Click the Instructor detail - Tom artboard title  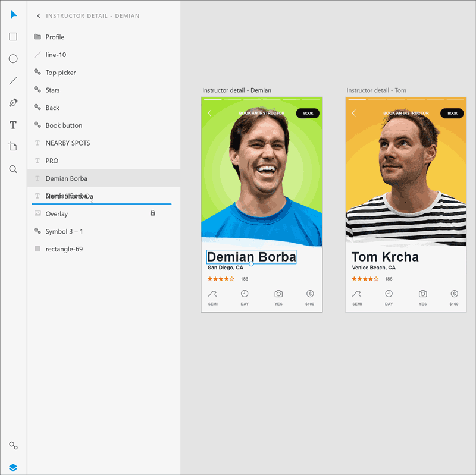click(376, 90)
